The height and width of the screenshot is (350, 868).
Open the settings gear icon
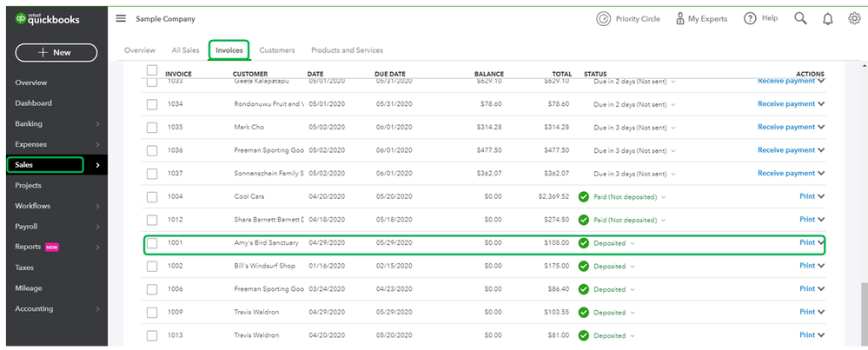click(854, 19)
